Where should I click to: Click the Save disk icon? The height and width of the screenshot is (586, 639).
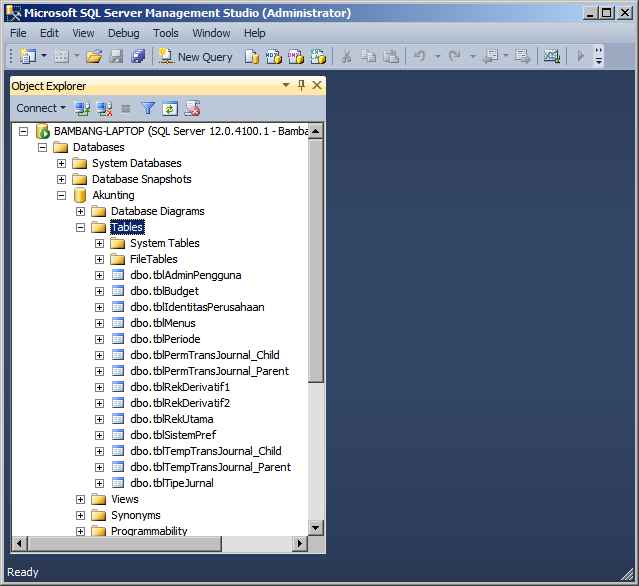(116, 56)
